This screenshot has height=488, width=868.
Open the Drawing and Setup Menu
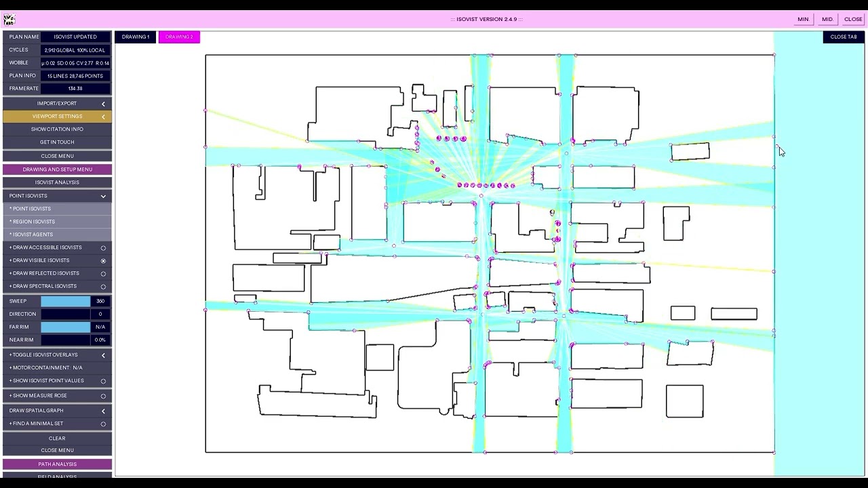(x=57, y=169)
